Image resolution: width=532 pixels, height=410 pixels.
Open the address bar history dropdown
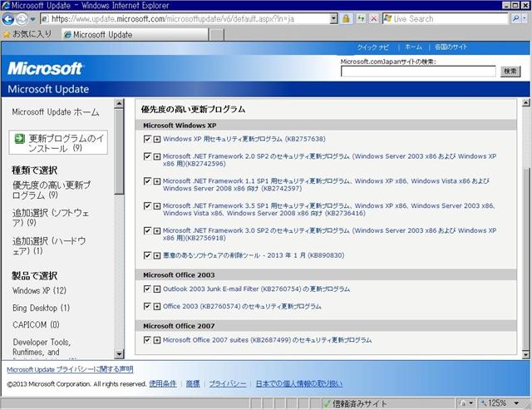coord(334,18)
